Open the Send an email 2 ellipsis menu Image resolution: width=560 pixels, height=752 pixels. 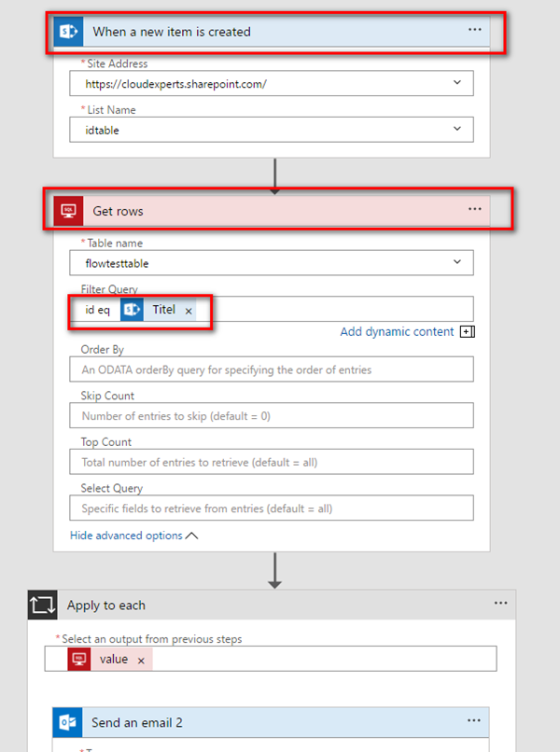pyautogui.click(x=475, y=721)
